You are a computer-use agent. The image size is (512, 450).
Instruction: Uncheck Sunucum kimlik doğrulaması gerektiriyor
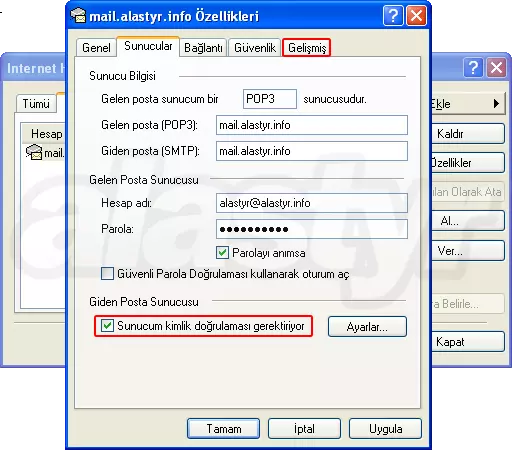tap(107, 326)
